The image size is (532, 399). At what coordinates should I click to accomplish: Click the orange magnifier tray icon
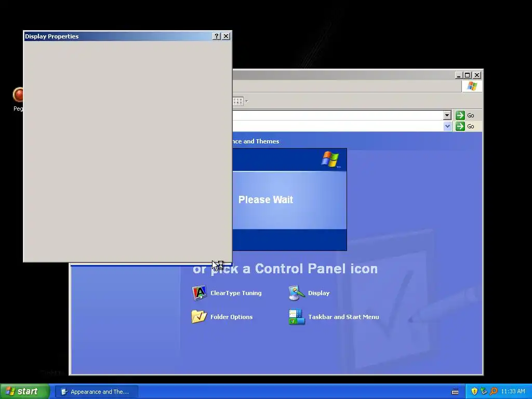tap(494, 391)
